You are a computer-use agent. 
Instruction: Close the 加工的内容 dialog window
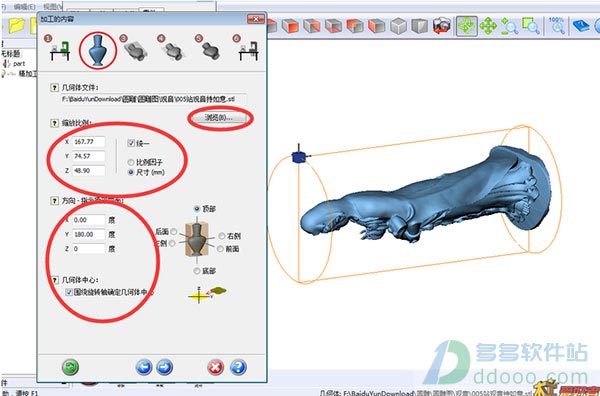click(256, 19)
